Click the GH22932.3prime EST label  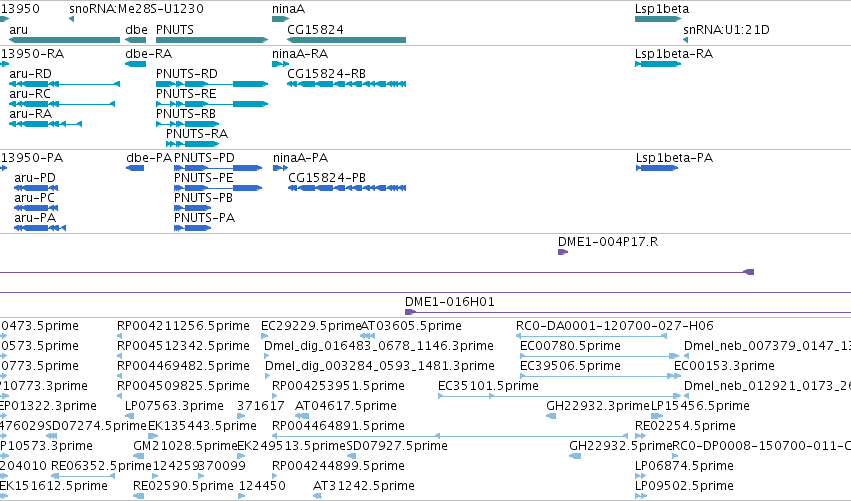click(x=598, y=407)
